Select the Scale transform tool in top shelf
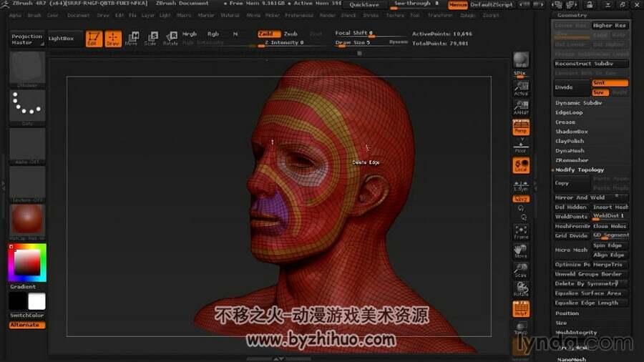This screenshot has width=644, height=362. click(x=151, y=39)
